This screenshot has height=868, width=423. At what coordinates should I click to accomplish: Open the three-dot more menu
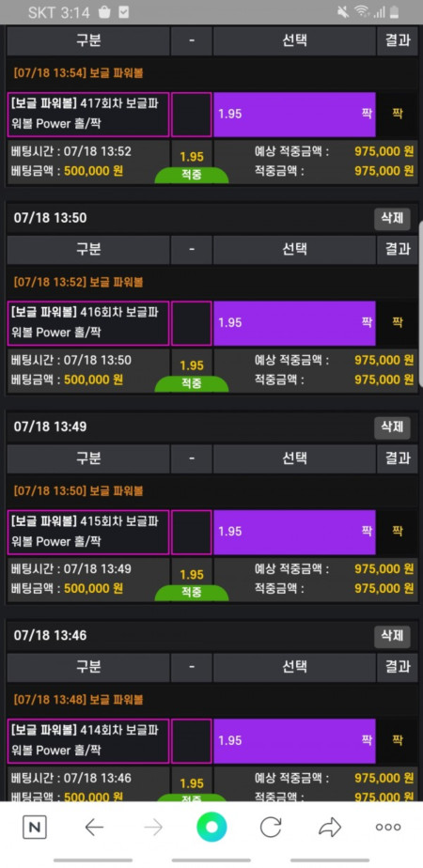388,827
